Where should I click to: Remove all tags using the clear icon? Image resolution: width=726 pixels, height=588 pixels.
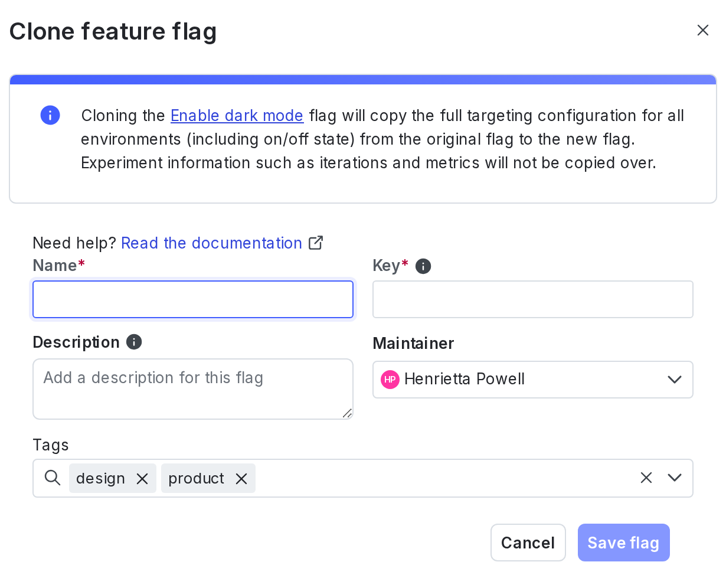tap(646, 478)
